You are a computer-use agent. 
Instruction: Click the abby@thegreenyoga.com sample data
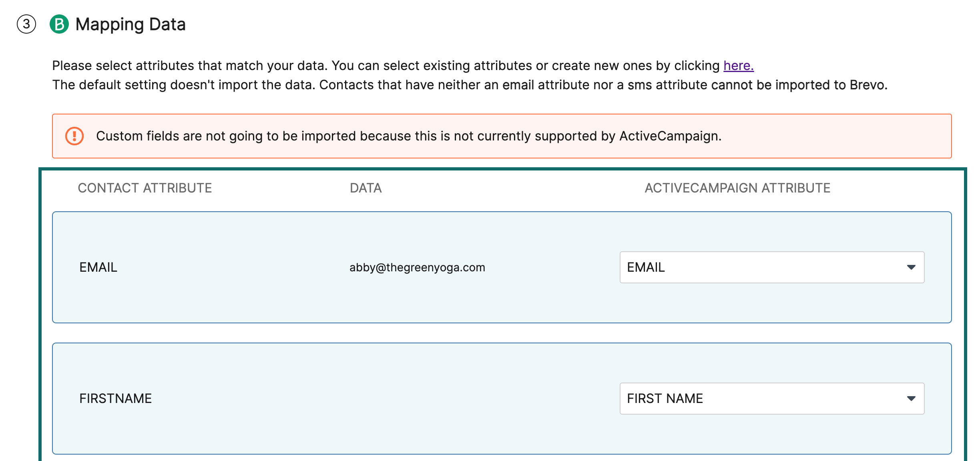[417, 267]
